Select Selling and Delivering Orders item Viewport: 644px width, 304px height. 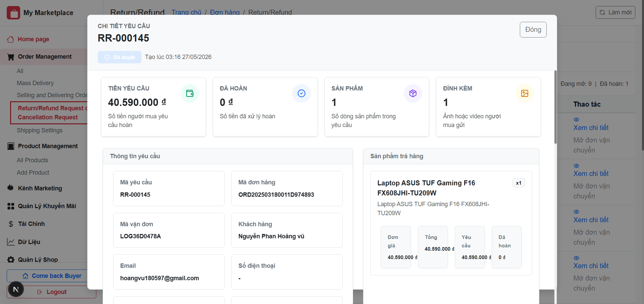click(52, 95)
